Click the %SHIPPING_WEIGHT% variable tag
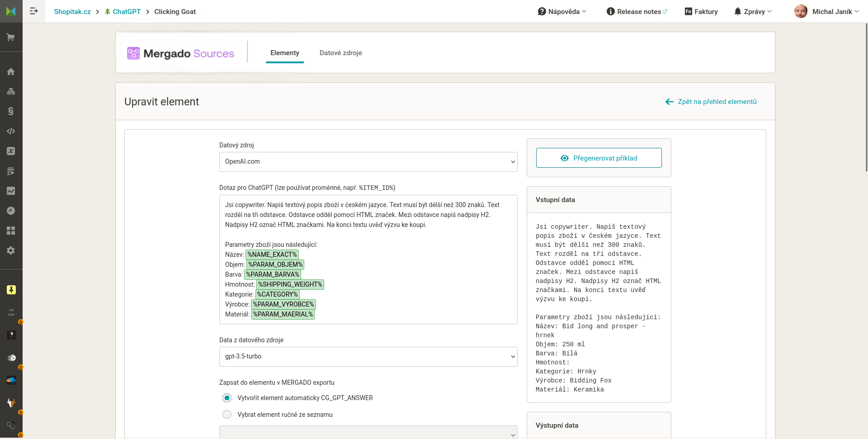 click(x=290, y=284)
